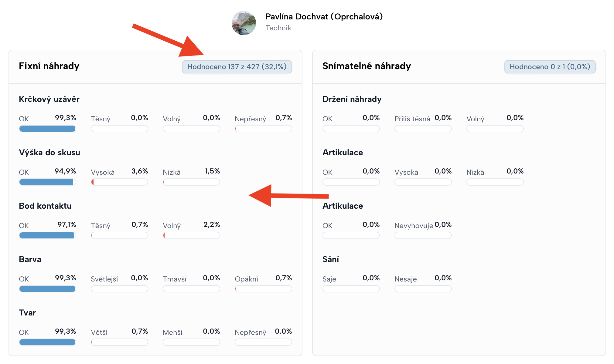Click the 'Technik' role label
This screenshot has width=614, height=364.
pos(278,28)
